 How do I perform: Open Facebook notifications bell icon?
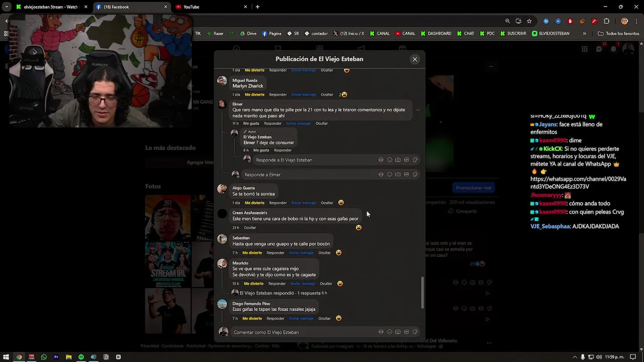pyautogui.click(x=614, y=49)
